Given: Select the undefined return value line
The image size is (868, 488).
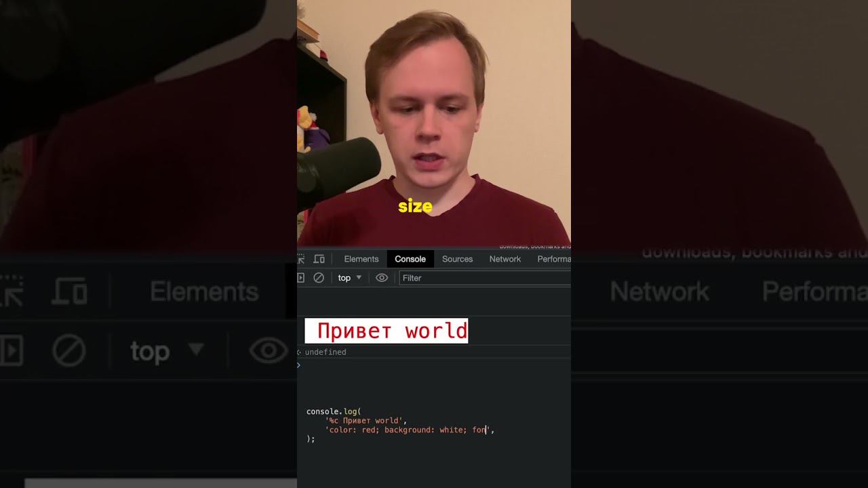Looking at the screenshot, I should tap(325, 352).
